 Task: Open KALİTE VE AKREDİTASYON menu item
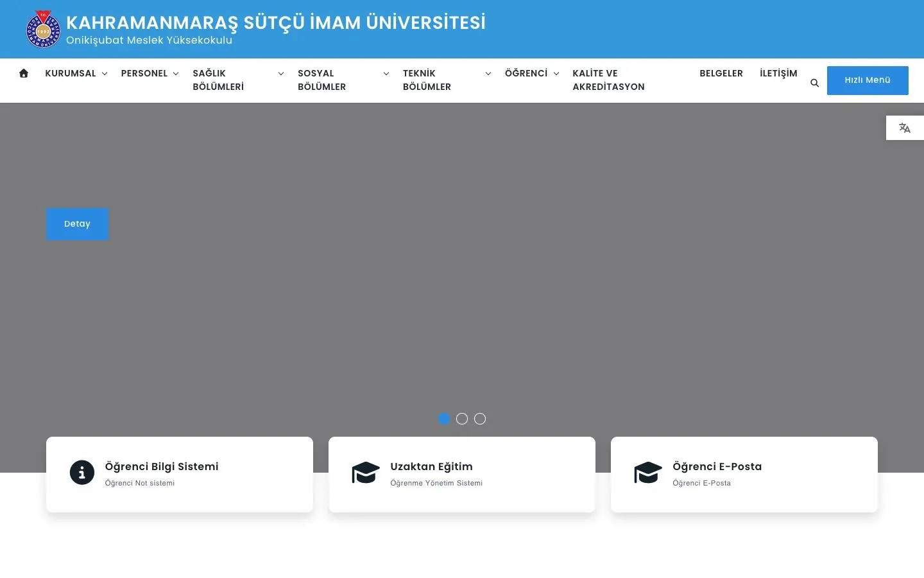pyautogui.click(x=608, y=80)
